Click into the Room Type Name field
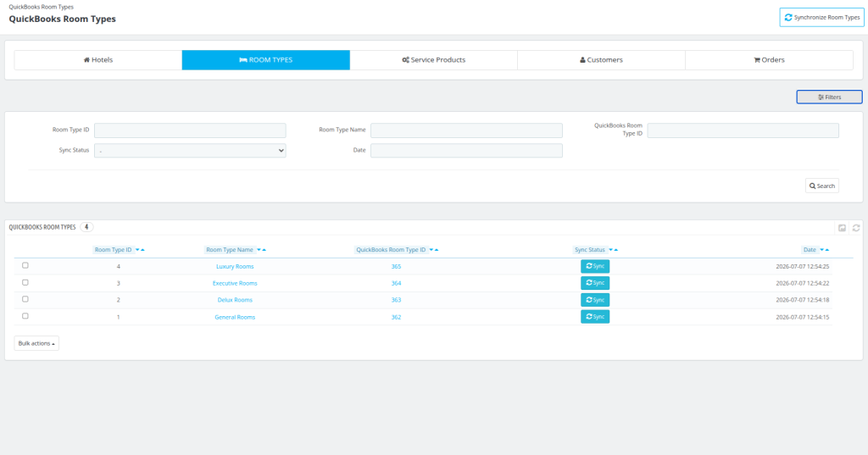This screenshot has width=868, height=455. [x=466, y=130]
